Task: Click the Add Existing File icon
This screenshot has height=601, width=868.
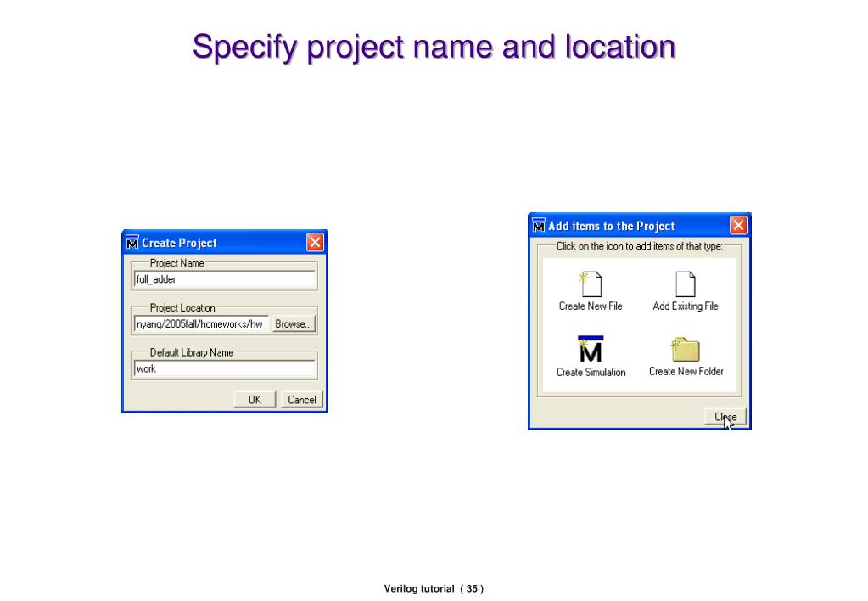Action: 686,284
